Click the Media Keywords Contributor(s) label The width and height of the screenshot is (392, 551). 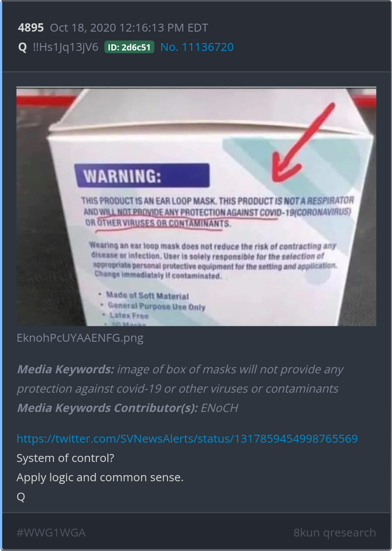[x=107, y=408]
